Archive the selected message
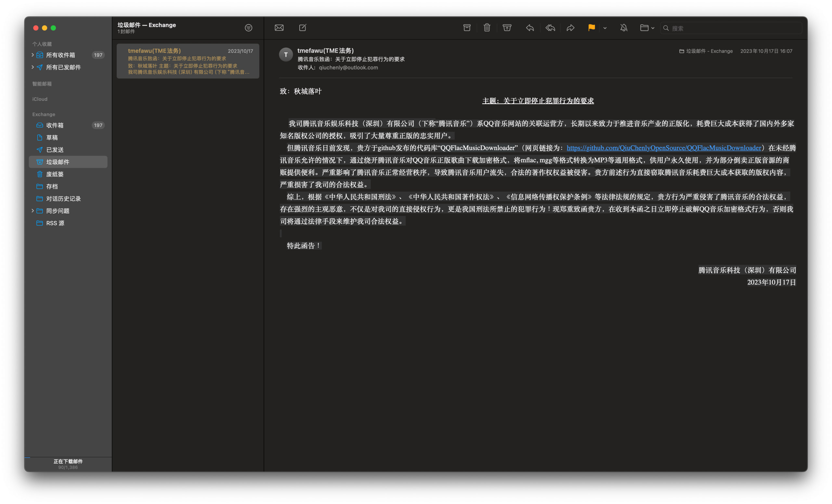832x504 pixels. (467, 28)
